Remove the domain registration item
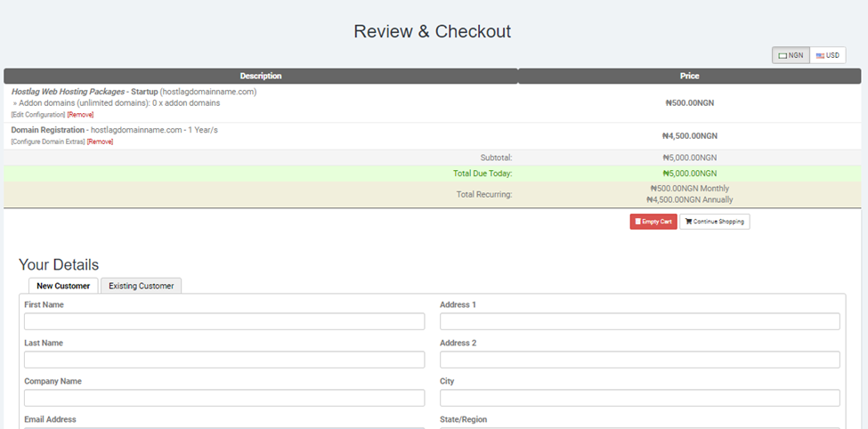 [x=100, y=142]
